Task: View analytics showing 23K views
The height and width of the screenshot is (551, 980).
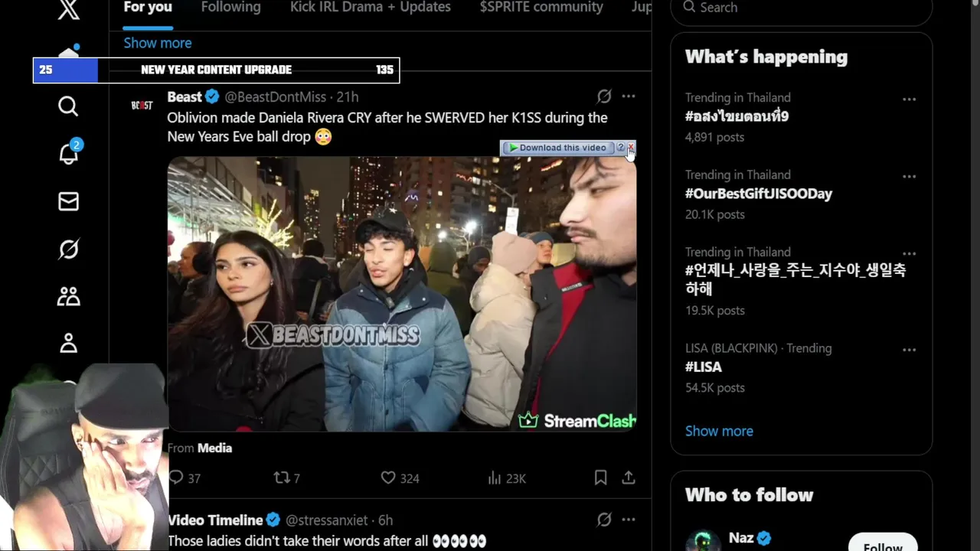Action: tap(507, 478)
